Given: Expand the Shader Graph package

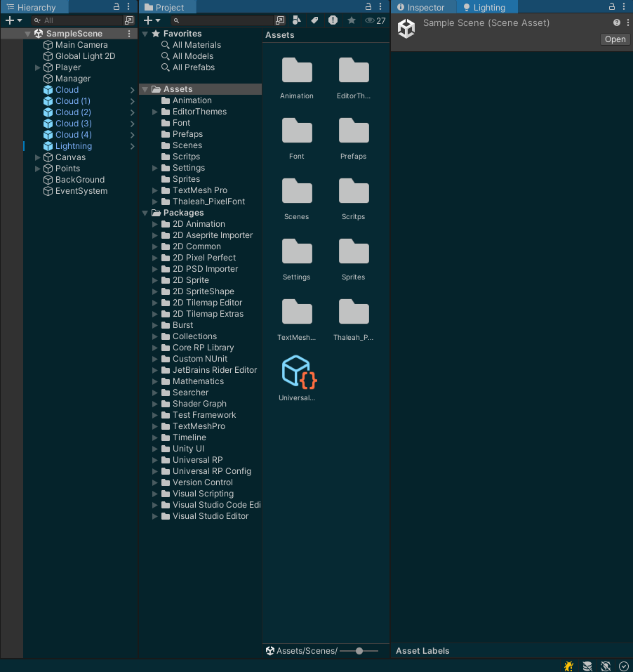Looking at the screenshot, I should [155, 404].
